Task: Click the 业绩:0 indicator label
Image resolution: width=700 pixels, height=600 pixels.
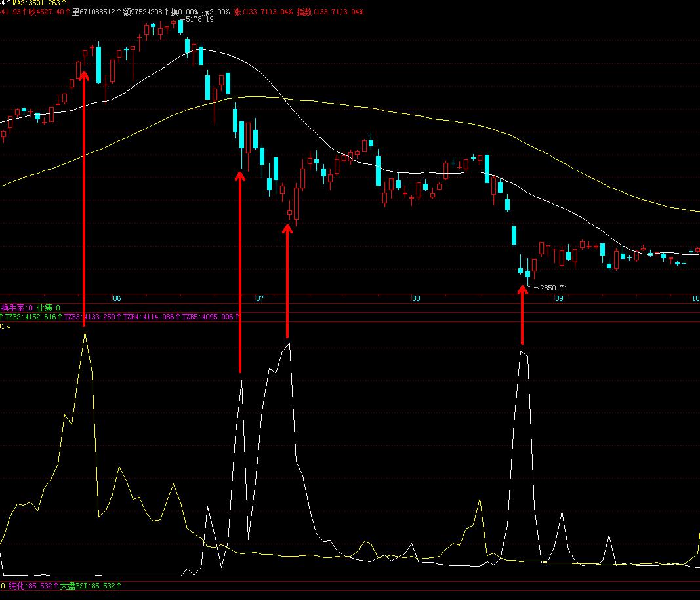Action: tap(48, 308)
